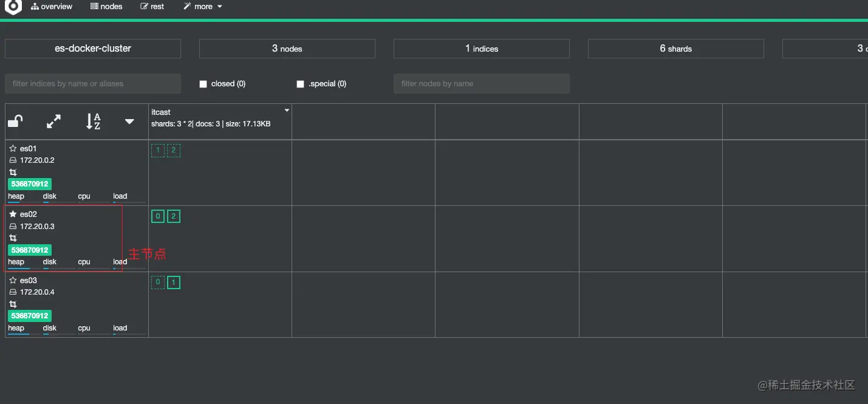The image size is (868, 404).
Task: Focus the filter nodes by name field
Action: click(482, 84)
